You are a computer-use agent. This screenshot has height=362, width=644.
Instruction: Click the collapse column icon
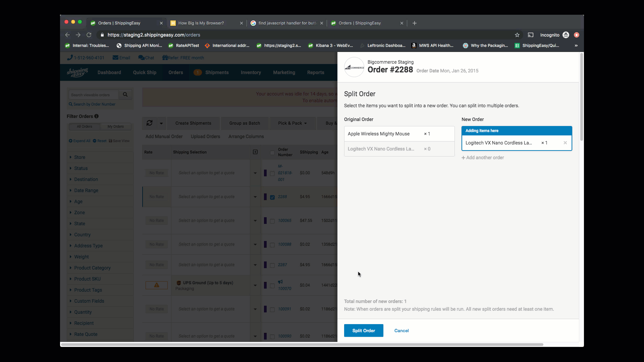coord(255,152)
